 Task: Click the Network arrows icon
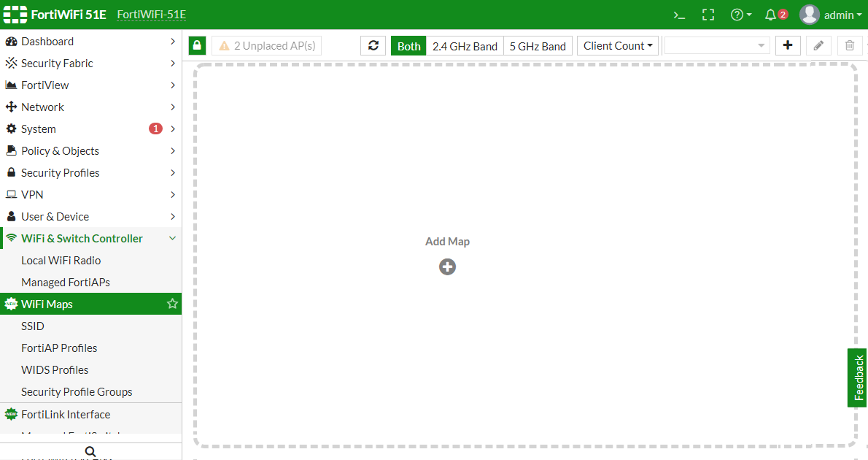click(11, 107)
